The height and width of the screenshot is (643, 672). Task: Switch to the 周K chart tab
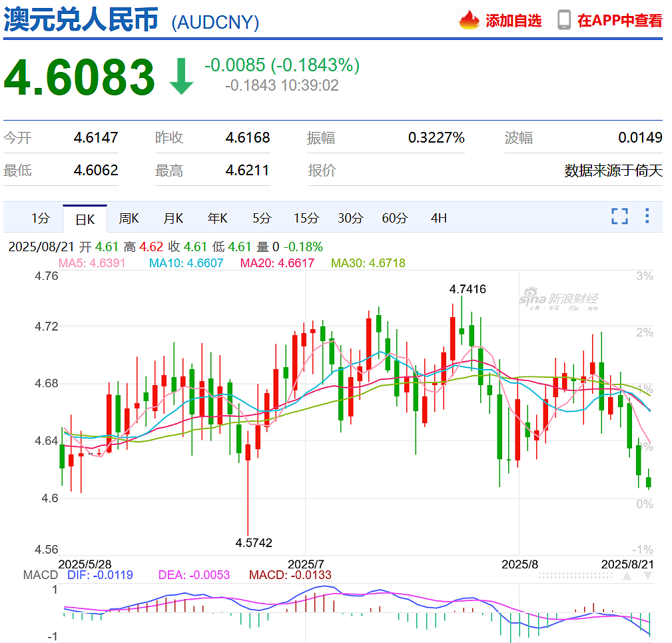point(129,218)
